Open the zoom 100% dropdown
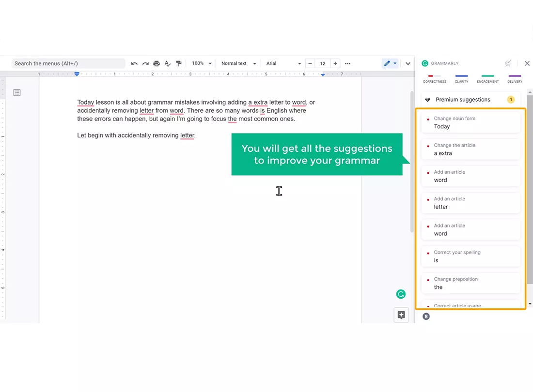The height and width of the screenshot is (392, 533). click(202, 63)
